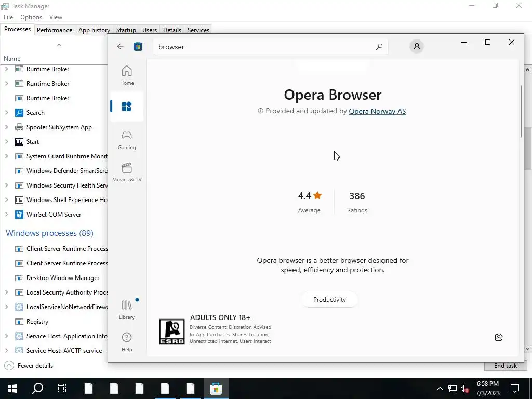
Task: Select Apps section in Store sidebar
Action: (x=127, y=107)
